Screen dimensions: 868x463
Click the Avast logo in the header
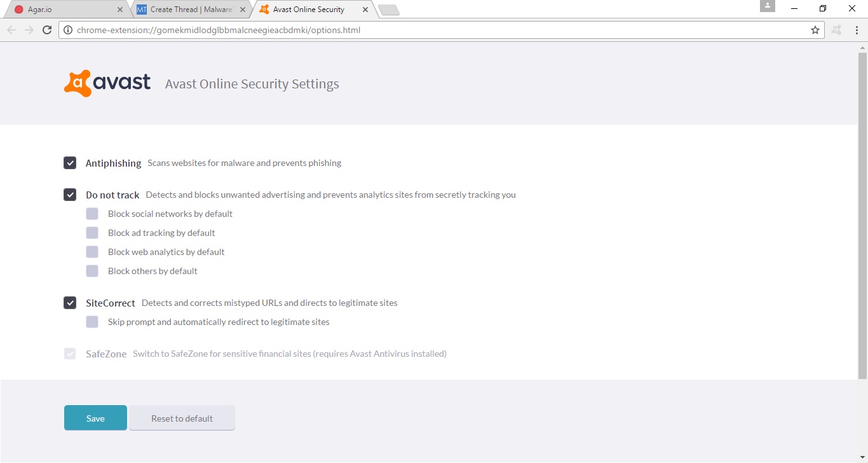[x=107, y=83]
